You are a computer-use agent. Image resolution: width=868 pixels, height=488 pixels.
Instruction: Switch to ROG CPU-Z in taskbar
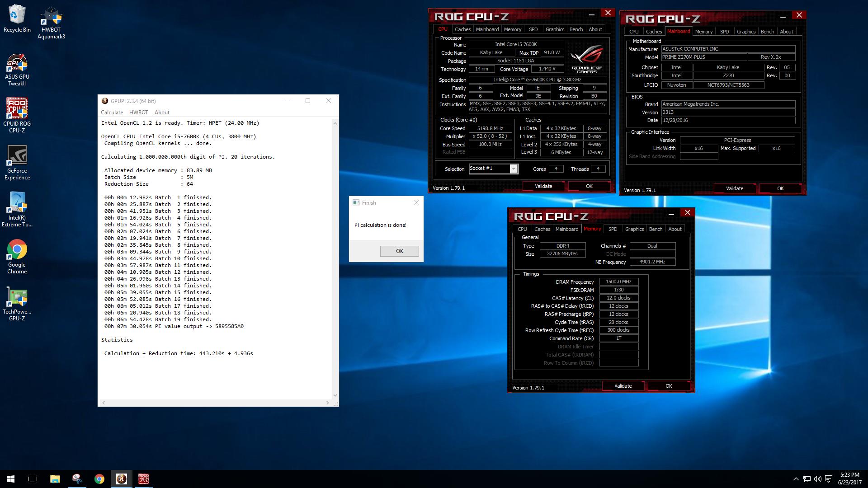point(143,479)
